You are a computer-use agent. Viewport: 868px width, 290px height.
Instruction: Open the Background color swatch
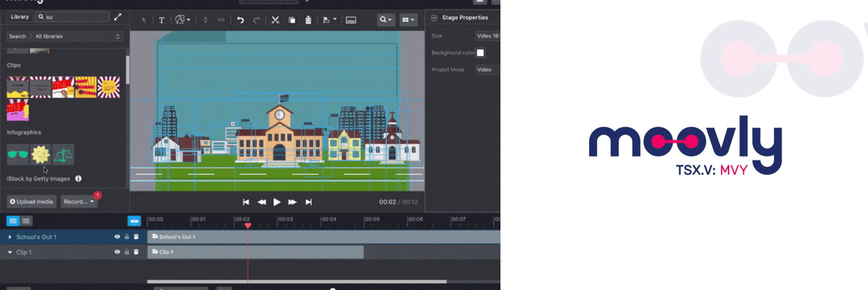point(481,53)
